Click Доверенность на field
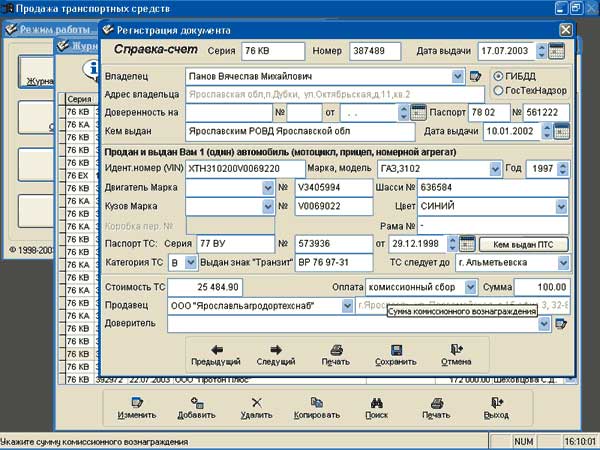Viewport: 600px width, 450px height. [x=229, y=112]
